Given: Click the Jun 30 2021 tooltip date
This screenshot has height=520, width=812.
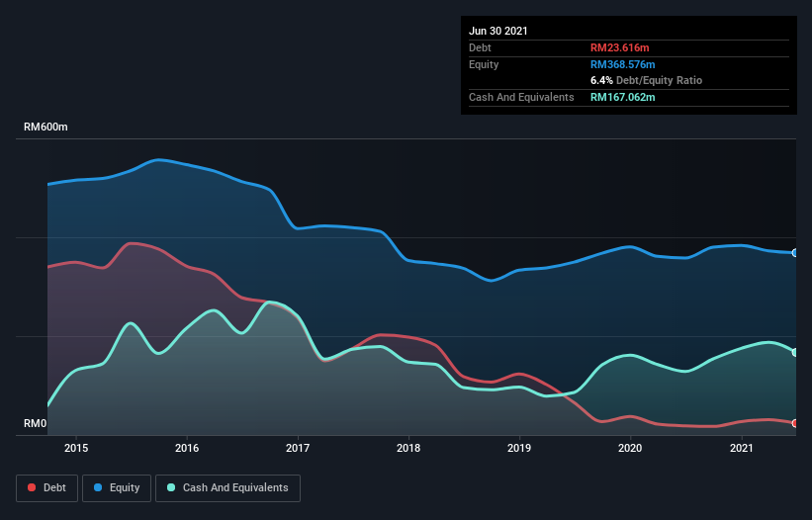Looking at the screenshot, I should tap(498, 31).
